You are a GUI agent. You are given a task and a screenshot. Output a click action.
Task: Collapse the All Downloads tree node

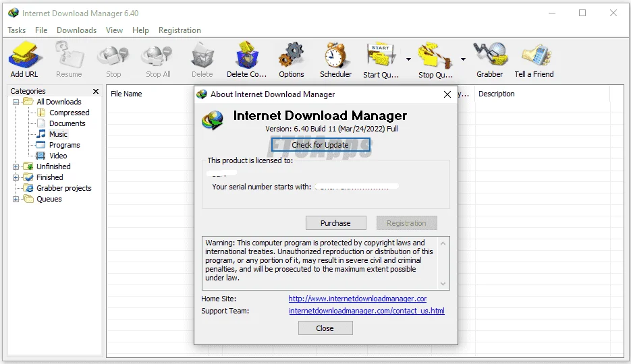[16, 102]
